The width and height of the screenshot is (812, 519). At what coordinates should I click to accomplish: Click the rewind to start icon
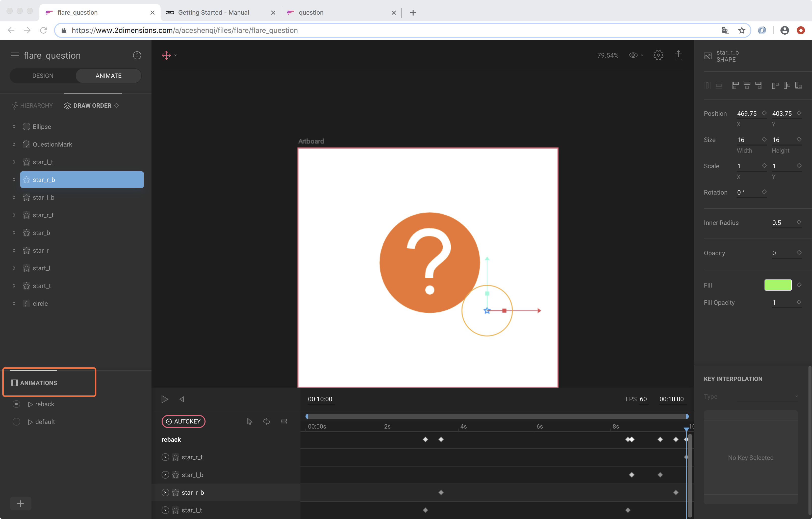tap(181, 399)
